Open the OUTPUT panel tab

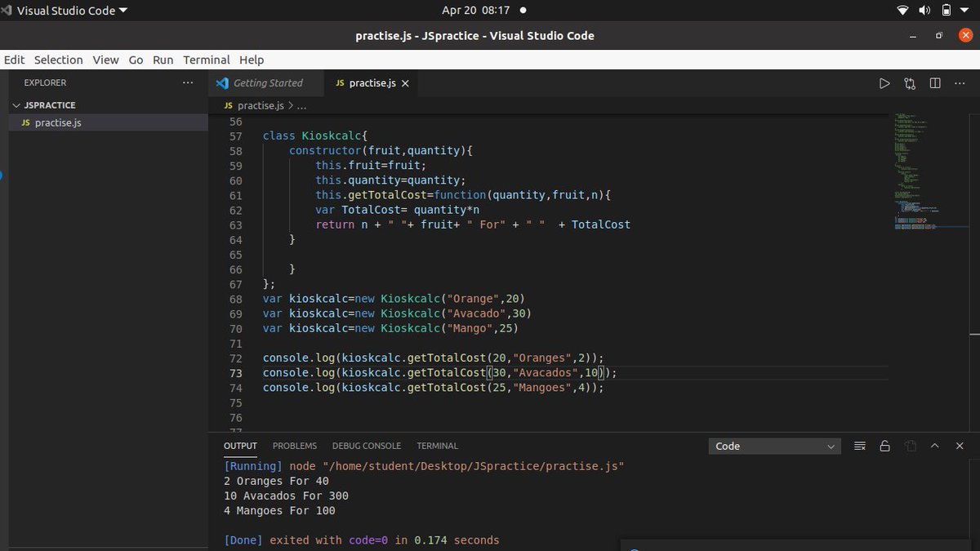pos(240,446)
